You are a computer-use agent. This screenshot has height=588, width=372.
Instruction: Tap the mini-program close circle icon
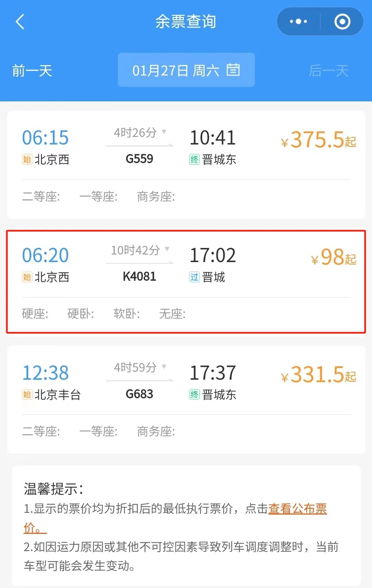[342, 22]
